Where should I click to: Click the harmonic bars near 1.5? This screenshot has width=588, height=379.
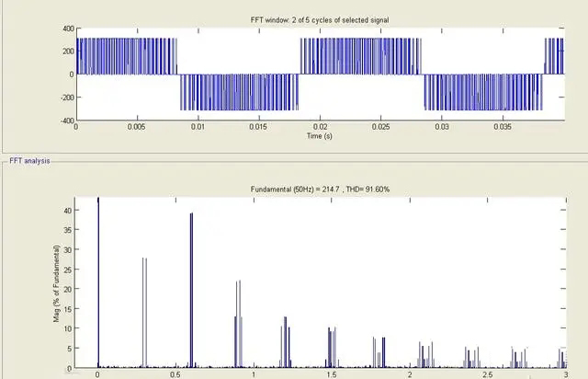(332, 348)
